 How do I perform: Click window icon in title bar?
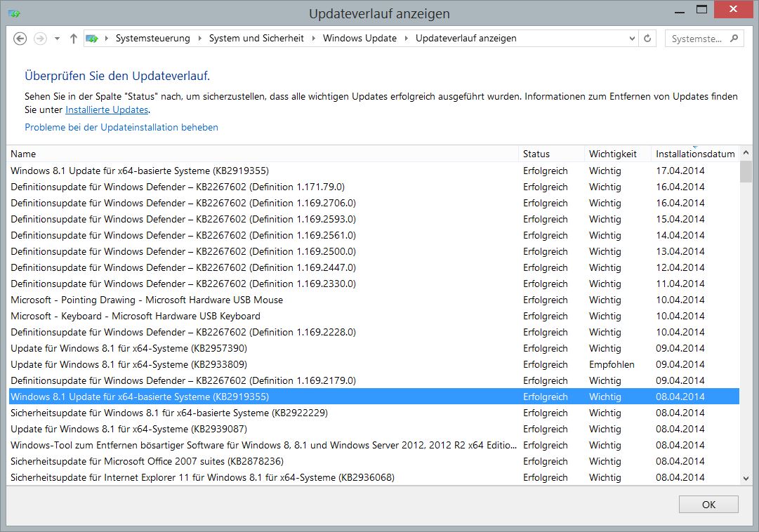click(x=14, y=13)
